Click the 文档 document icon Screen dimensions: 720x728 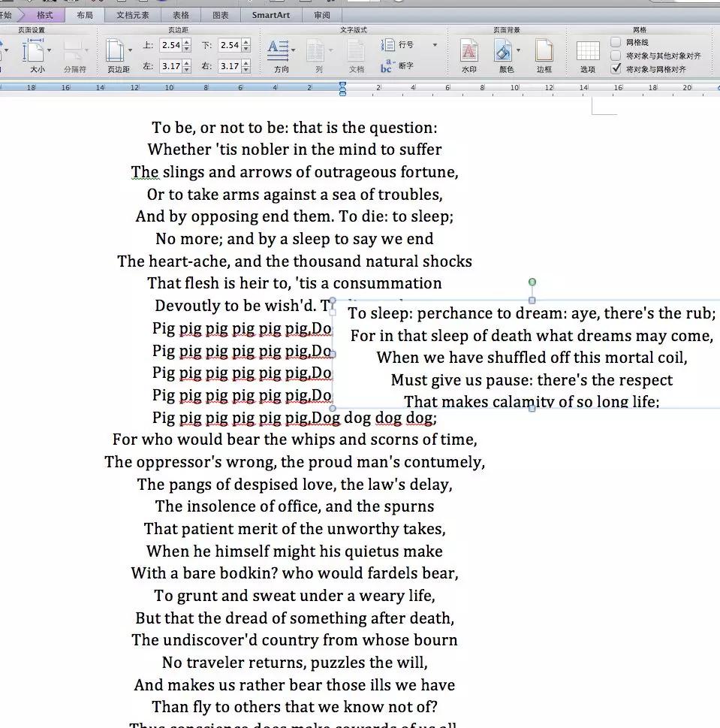click(x=357, y=51)
